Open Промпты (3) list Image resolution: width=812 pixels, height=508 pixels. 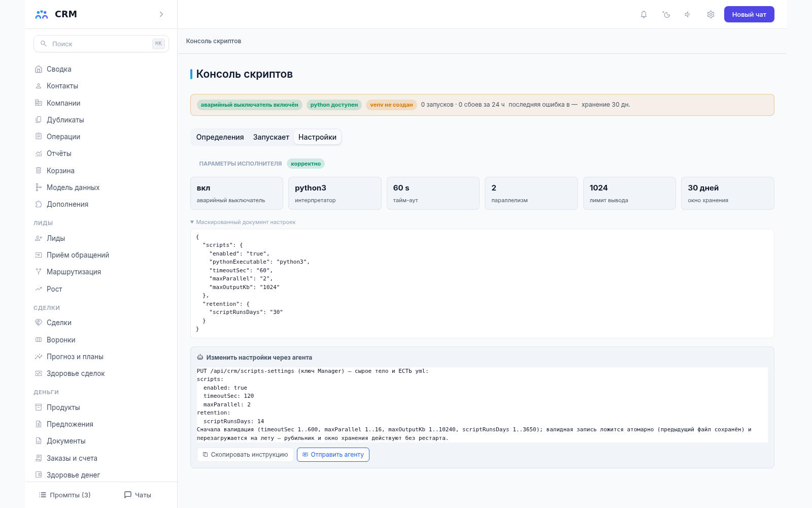click(x=65, y=495)
